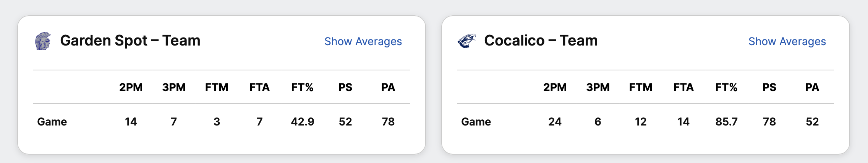This screenshot has height=163, width=868.
Task: Click the Garden Spot – Team heading
Action: pyautogui.click(x=130, y=41)
